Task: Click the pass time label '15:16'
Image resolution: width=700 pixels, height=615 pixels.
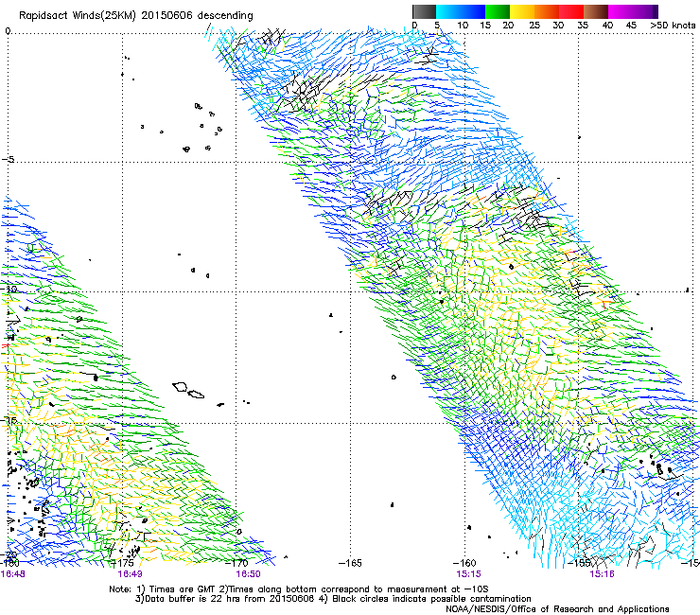Action: 602,573
